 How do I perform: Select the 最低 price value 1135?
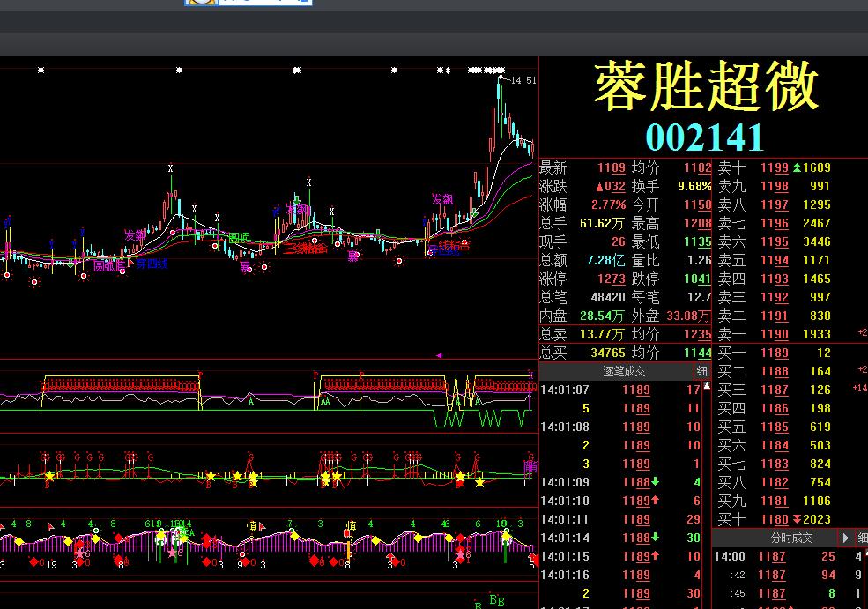coord(698,242)
